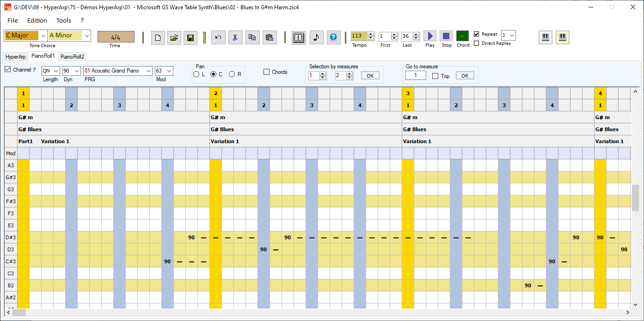Increase First measure with up arrow
The width and height of the screenshot is (644, 321).
click(394, 34)
